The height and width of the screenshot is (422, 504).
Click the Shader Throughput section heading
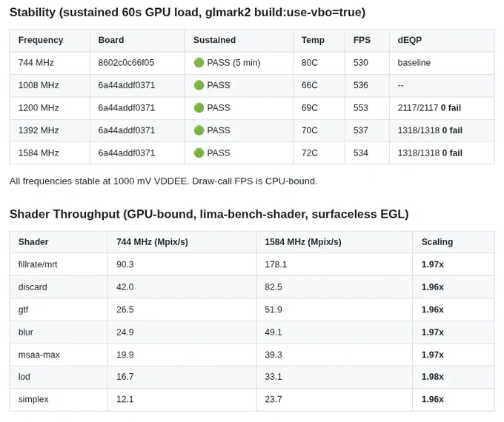209,214
